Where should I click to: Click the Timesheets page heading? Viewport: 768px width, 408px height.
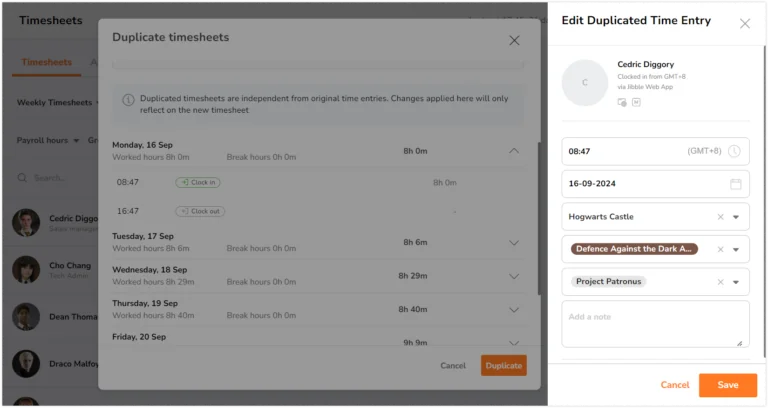50,21
